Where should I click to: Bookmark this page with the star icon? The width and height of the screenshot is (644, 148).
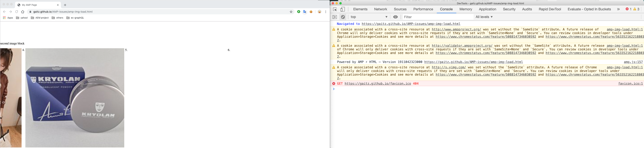(x=291, y=12)
